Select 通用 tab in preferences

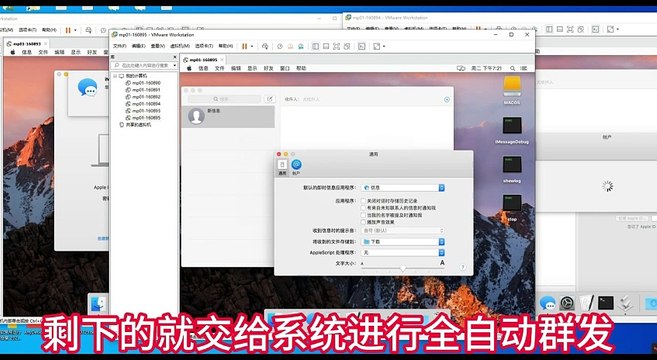(x=282, y=167)
